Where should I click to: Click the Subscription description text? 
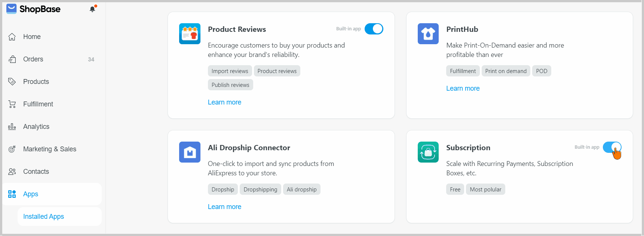509,168
